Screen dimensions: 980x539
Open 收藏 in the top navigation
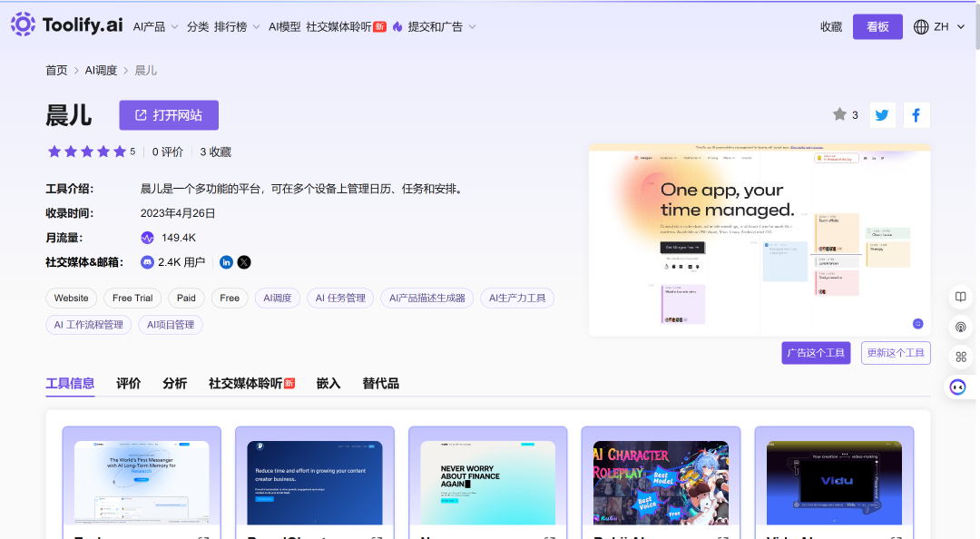pos(831,27)
